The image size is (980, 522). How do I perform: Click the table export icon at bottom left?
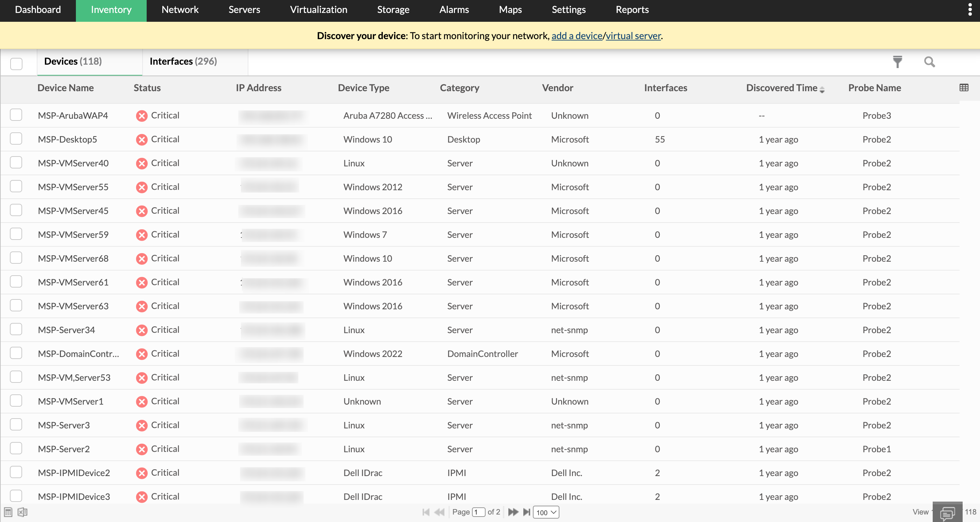(9, 512)
